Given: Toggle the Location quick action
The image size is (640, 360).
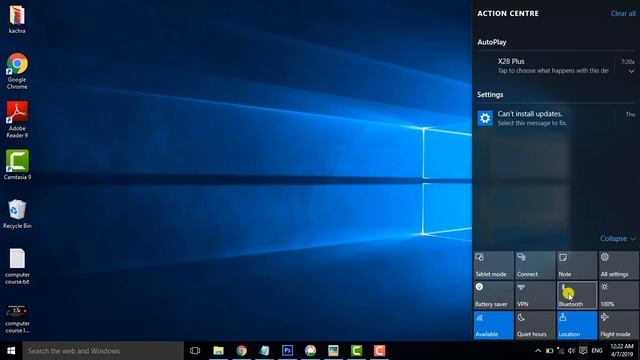Looking at the screenshot, I should [577, 325].
